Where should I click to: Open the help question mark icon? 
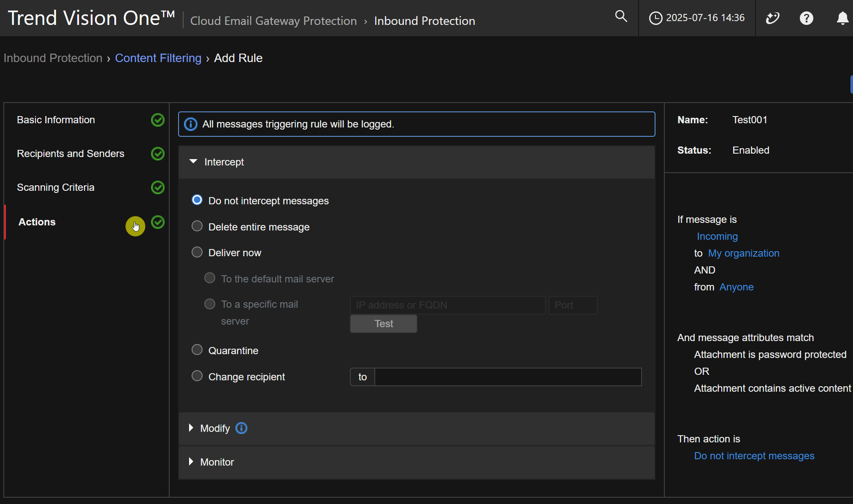pos(806,18)
